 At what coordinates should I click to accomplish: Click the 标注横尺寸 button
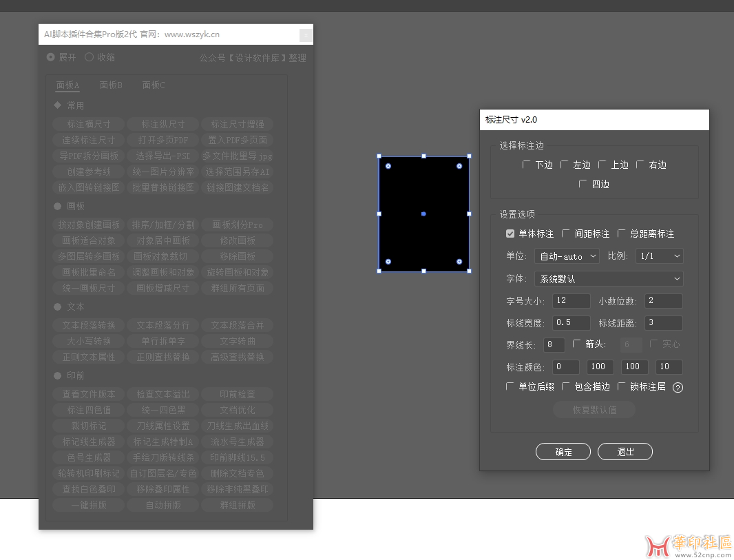click(88, 124)
